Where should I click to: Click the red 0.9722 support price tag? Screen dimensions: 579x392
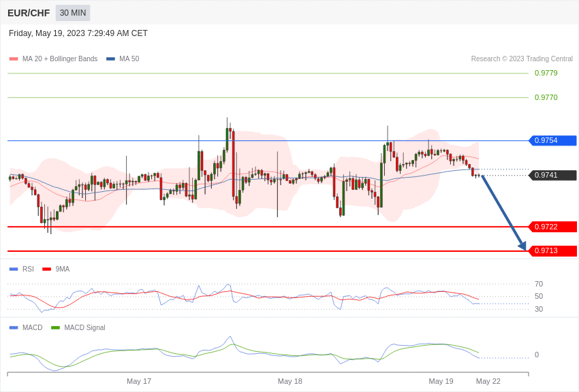pyautogui.click(x=553, y=227)
